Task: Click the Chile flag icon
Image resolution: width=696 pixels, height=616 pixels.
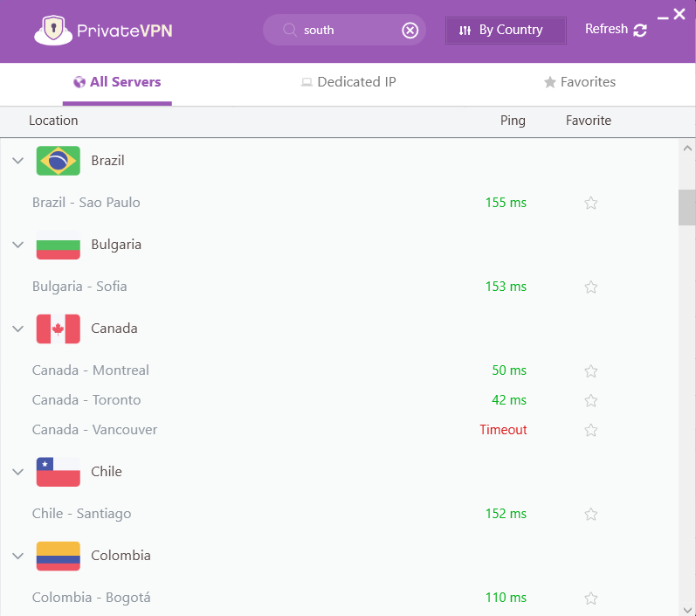Action: (x=59, y=472)
